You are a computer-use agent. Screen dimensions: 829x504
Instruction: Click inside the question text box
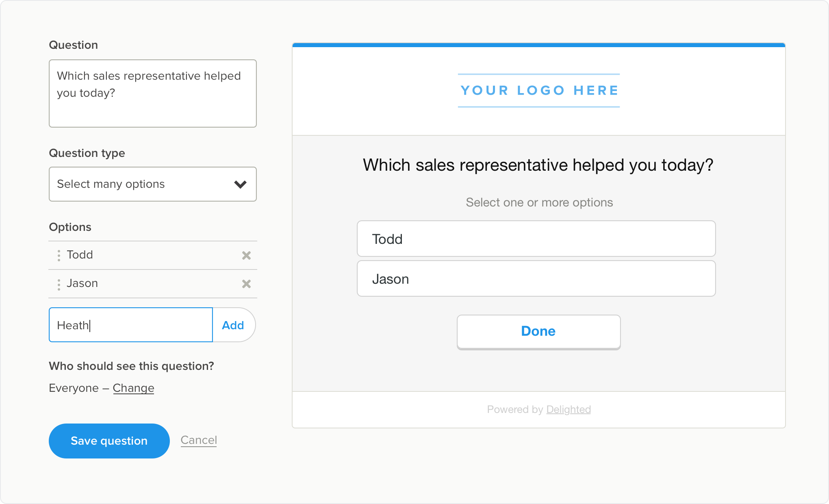pyautogui.click(x=152, y=93)
